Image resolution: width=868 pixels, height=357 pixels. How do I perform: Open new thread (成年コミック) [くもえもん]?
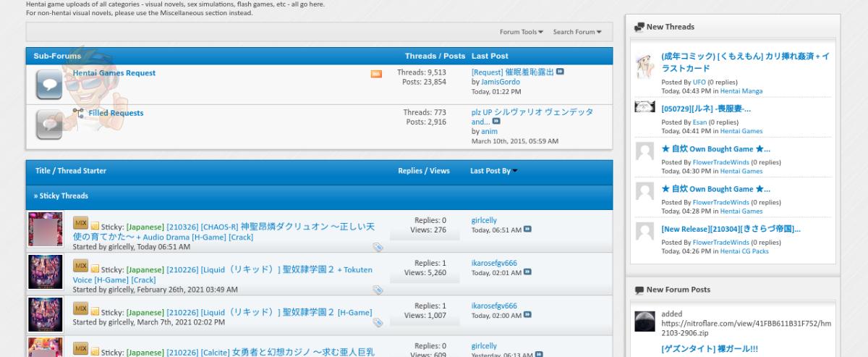[745, 62]
